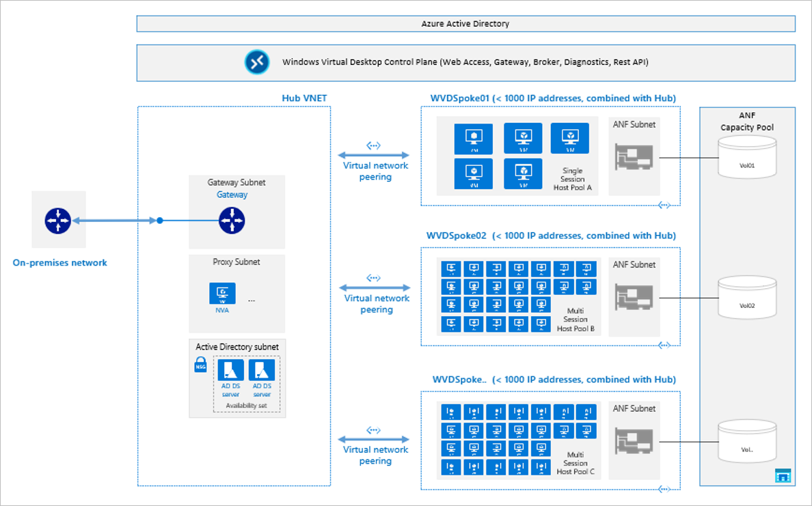Click a VM icon in Single Session Host Pool A
Image resolution: width=812 pixels, height=506 pixels.
[x=474, y=137]
